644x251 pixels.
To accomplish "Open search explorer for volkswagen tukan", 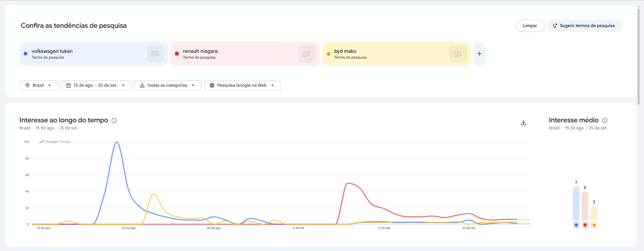I will click(155, 54).
